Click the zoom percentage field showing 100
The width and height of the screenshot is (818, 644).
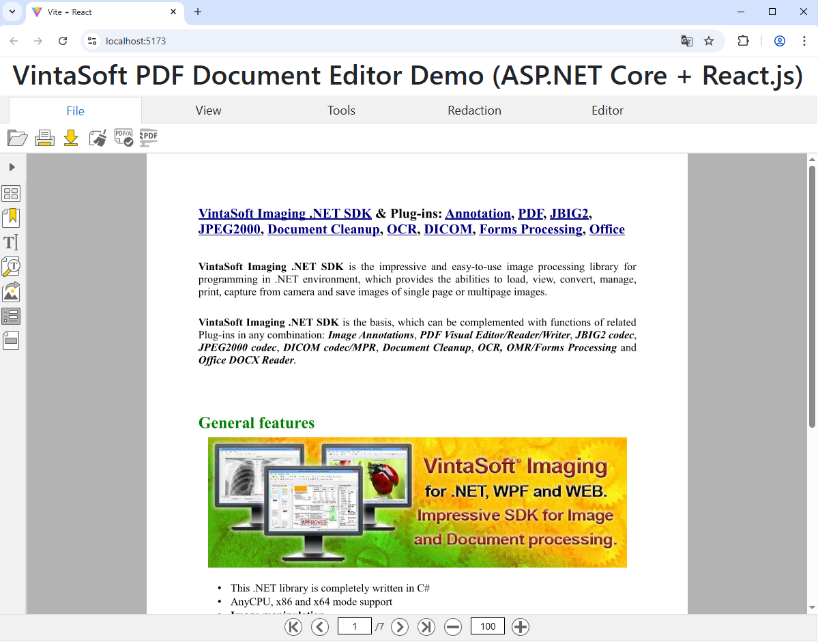[487, 626]
